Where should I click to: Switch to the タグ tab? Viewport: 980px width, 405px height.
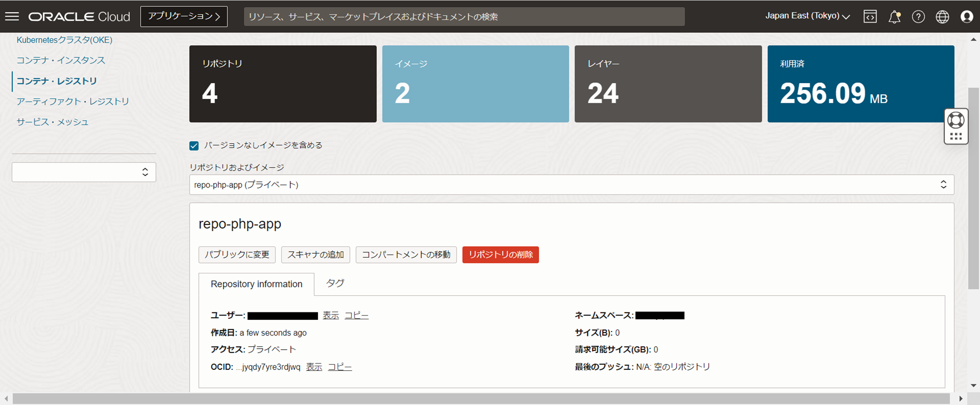335,283
